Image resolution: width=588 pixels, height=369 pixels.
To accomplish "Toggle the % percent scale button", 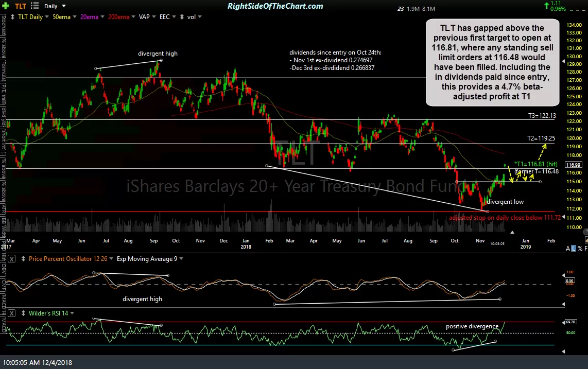I will 580,248.
